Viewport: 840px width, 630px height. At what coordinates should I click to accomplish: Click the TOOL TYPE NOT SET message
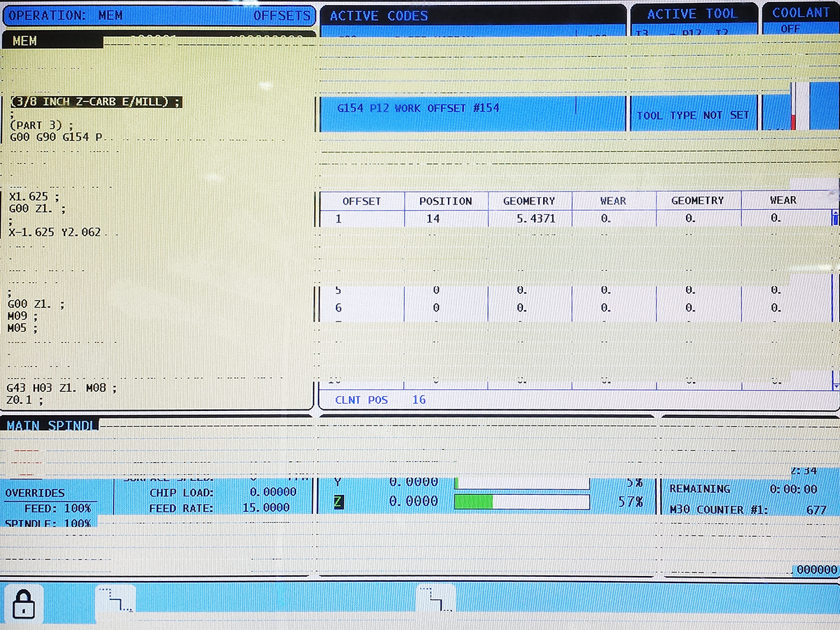point(693,115)
